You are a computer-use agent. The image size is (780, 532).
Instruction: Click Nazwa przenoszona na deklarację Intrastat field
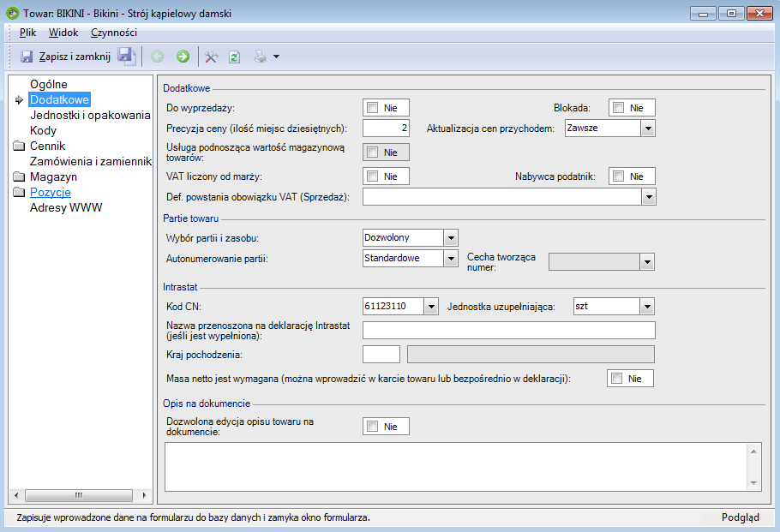(x=509, y=330)
